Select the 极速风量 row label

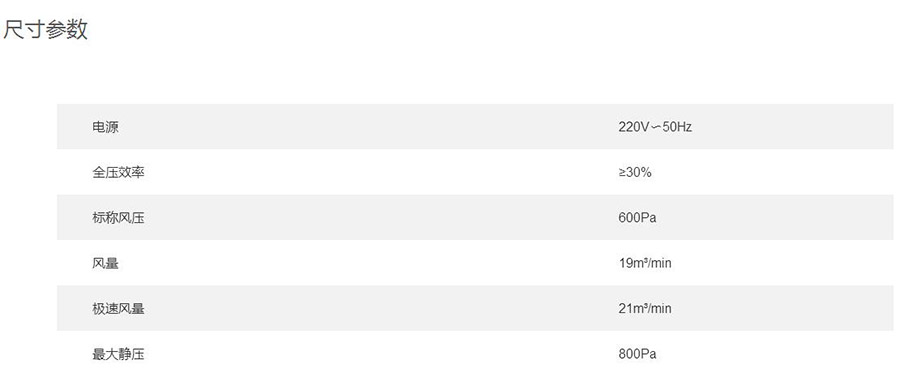tap(118, 308)
